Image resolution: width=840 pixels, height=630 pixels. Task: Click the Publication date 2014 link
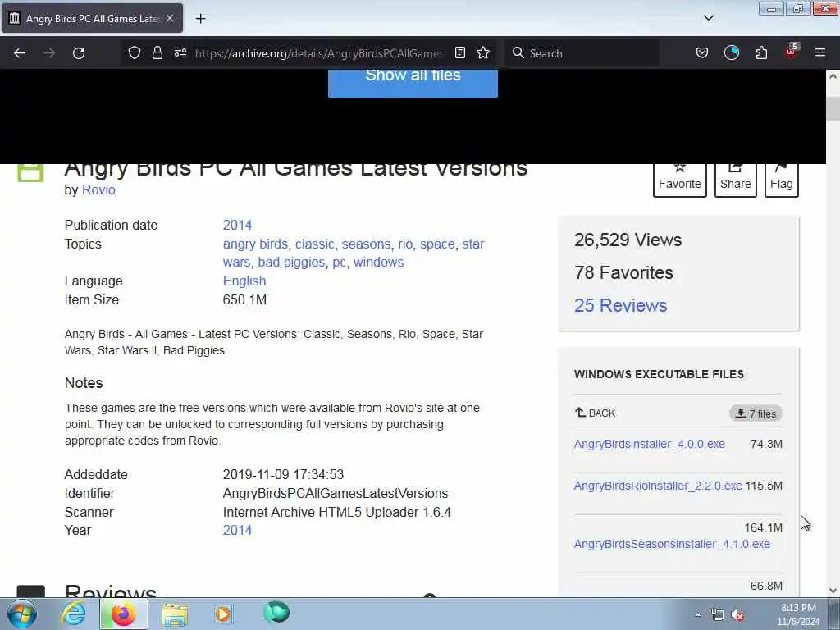(x=237, y=225)
